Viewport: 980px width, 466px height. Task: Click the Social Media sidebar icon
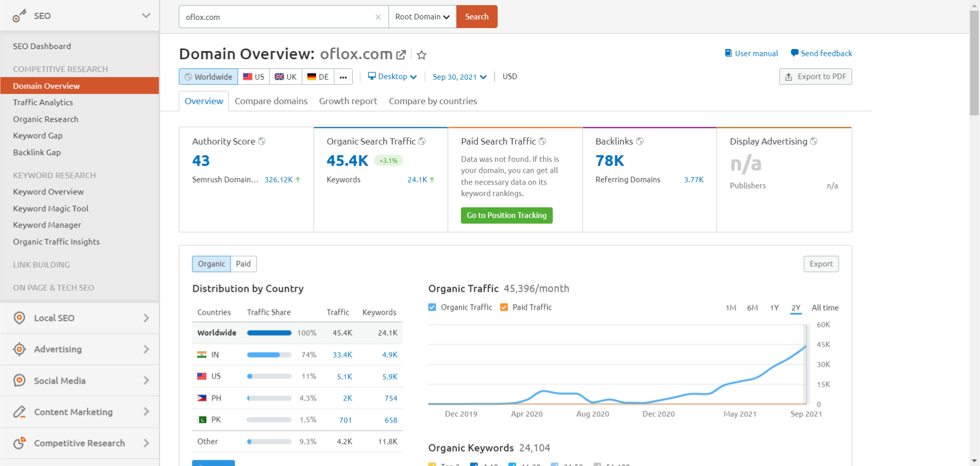tap(19, 380)
